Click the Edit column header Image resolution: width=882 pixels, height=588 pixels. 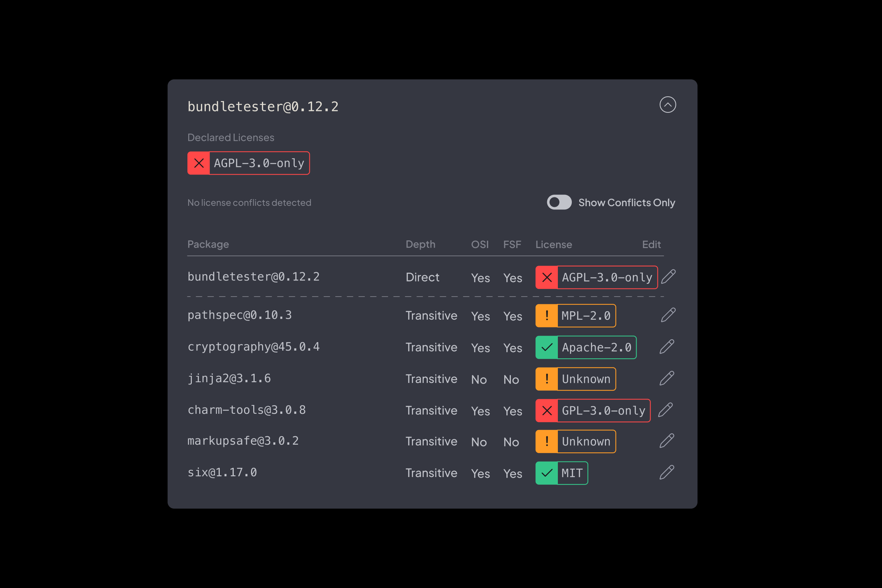tap(651, 244)
